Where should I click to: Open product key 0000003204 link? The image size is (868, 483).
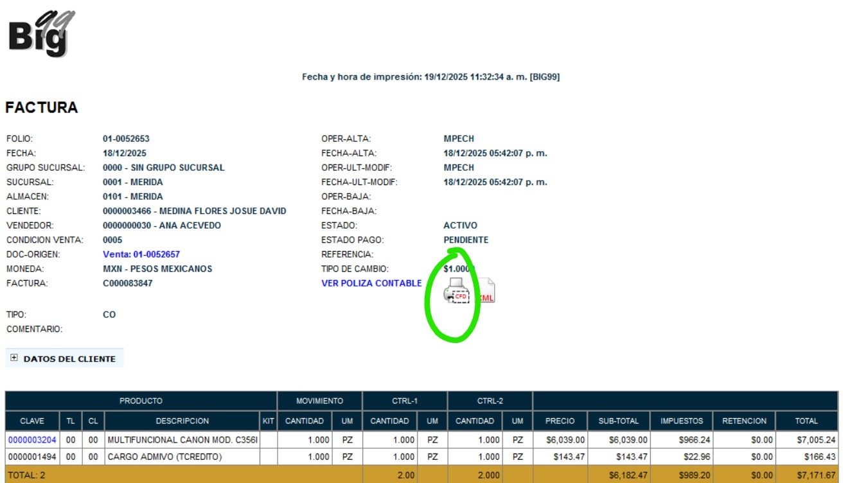32,440
